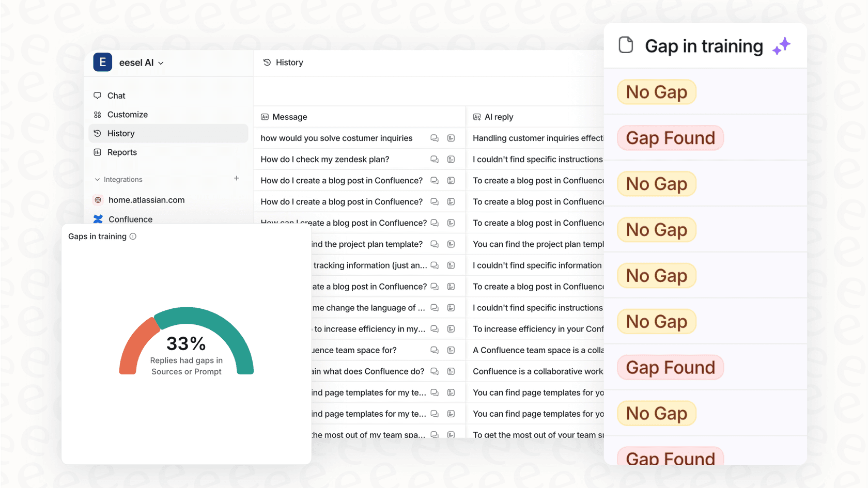Open the transcript icon on the customer inquiries row
The height and width of the screenshot is (488, 868).
pos(451,138)
